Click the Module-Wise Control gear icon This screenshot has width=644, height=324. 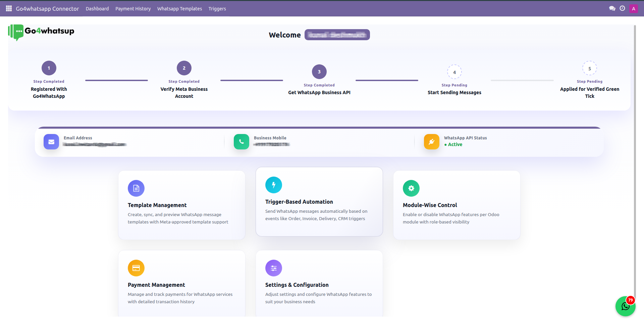[x=411, y=188]
